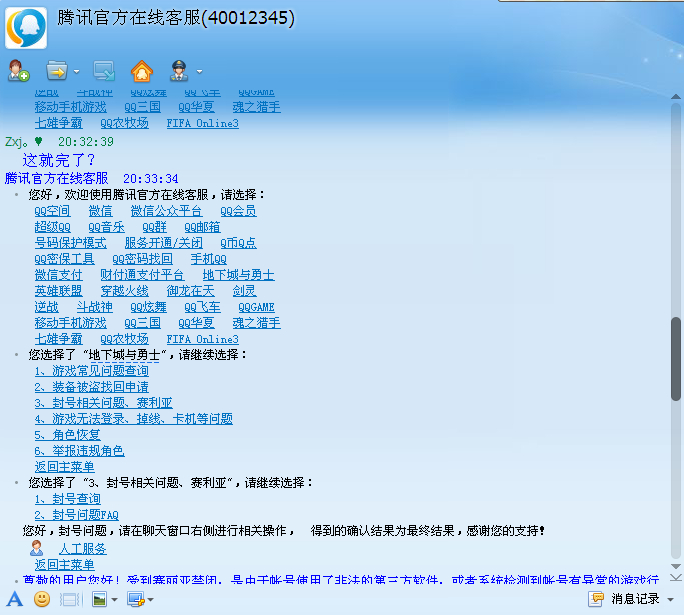Viewport: 684px width, 615px height.
Task: Expand the report icon dropdown arrow
Action: [199, 71]
